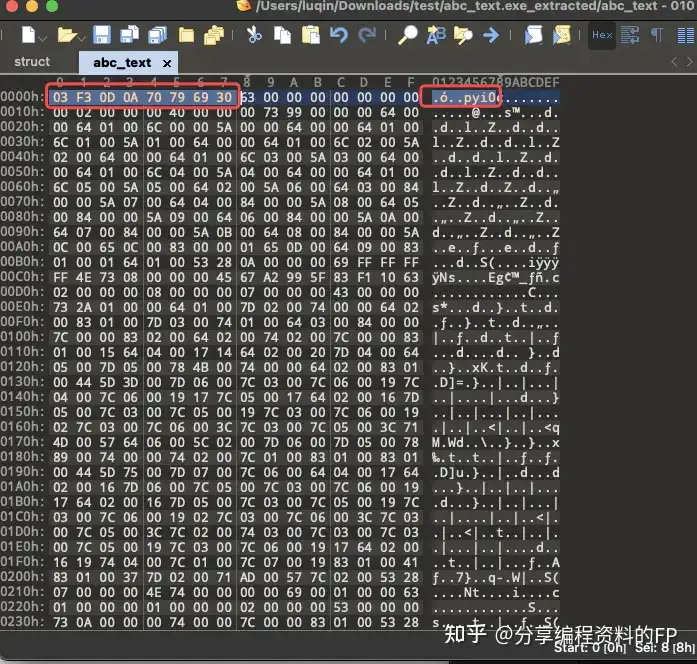Click the yellow macOS minimize button

tap(32, 6)
